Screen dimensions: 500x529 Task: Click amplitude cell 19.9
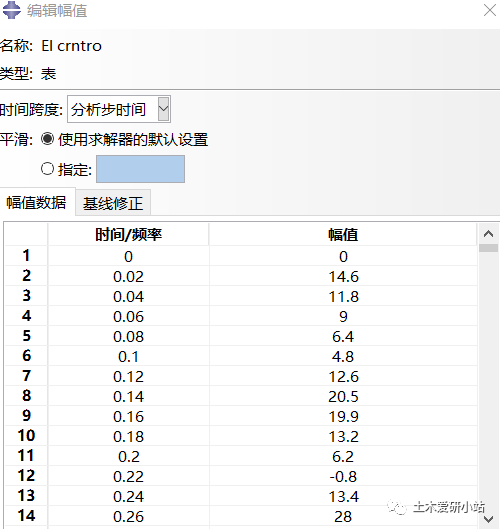(x=343, y=416)
